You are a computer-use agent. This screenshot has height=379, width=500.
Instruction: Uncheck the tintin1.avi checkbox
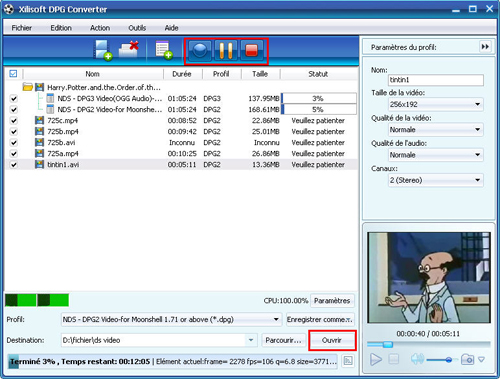14,165
